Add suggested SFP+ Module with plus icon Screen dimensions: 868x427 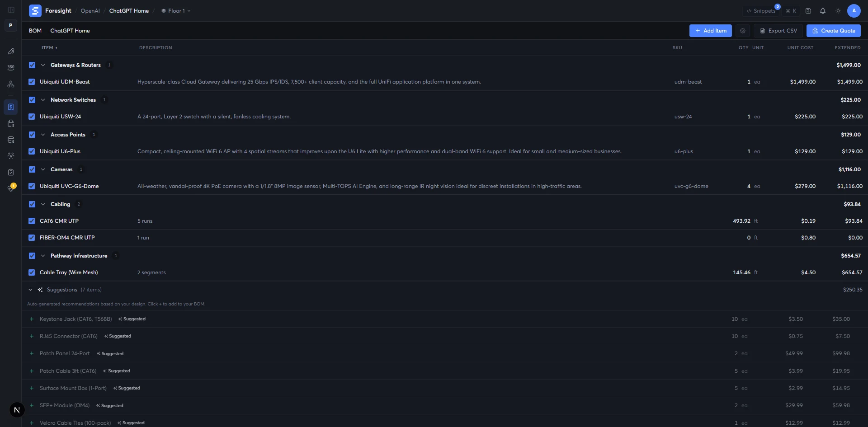pos(32,406)
